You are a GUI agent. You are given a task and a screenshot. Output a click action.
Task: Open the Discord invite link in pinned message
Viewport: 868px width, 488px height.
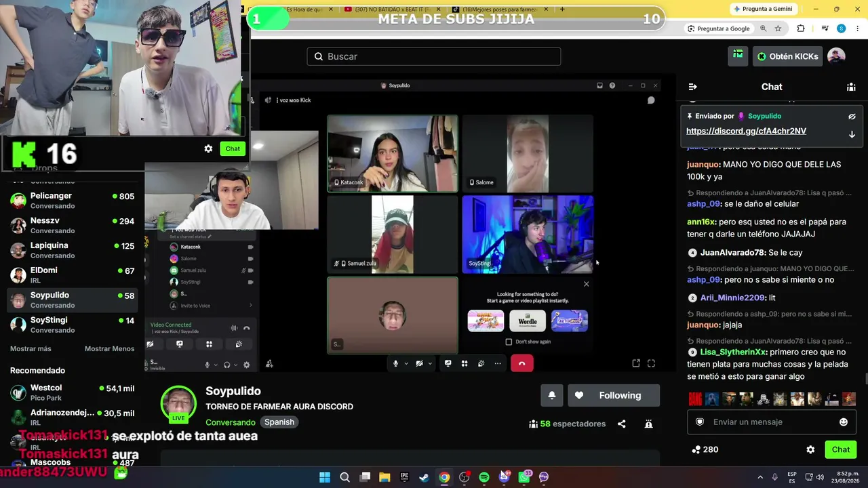746,131
